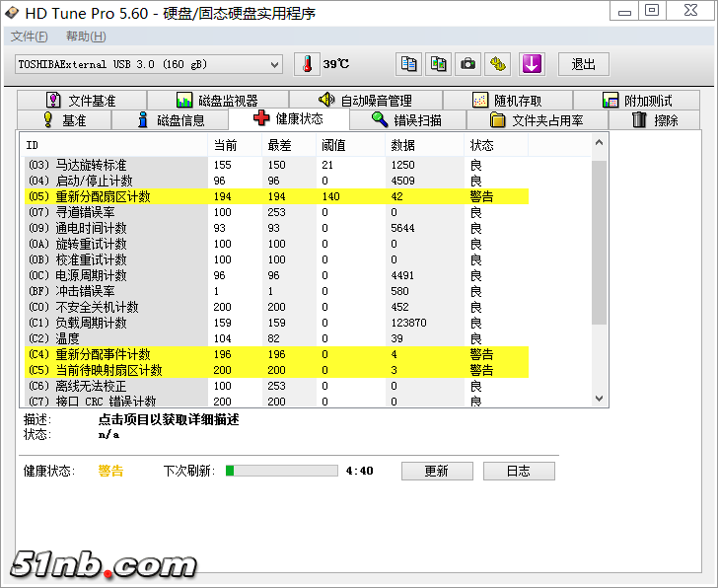The image size is (718, 588).
Task: Click the 阈值 column header
Action: (x=350, y=145)
